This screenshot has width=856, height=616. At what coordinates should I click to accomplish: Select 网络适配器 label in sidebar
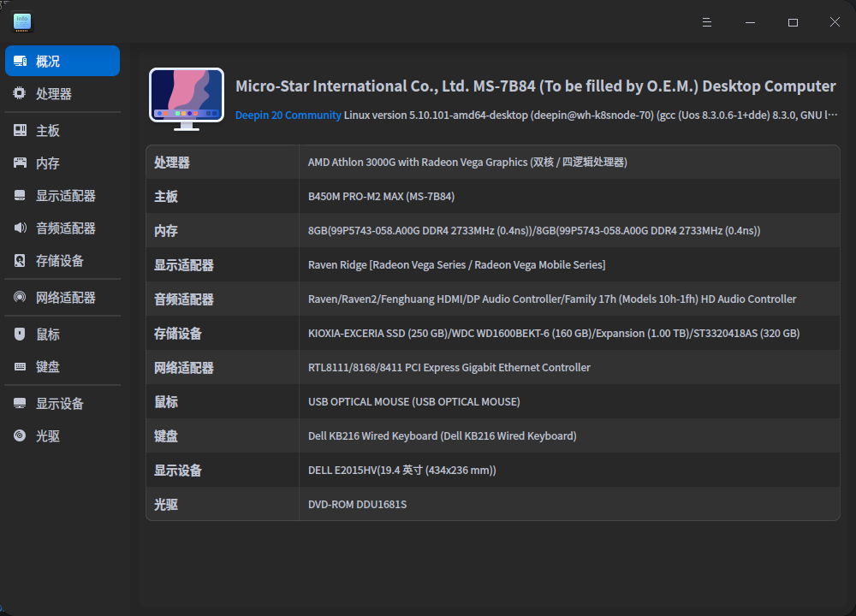tap(66, 298)
